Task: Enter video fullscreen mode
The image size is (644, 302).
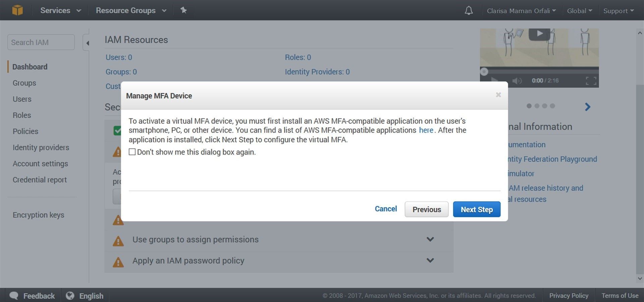Action: click(591, 81)
